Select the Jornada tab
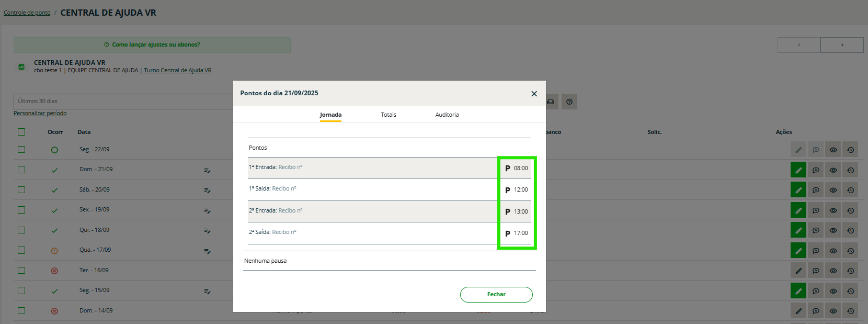The height and width of the screenshot is (324, 868). 330,115
